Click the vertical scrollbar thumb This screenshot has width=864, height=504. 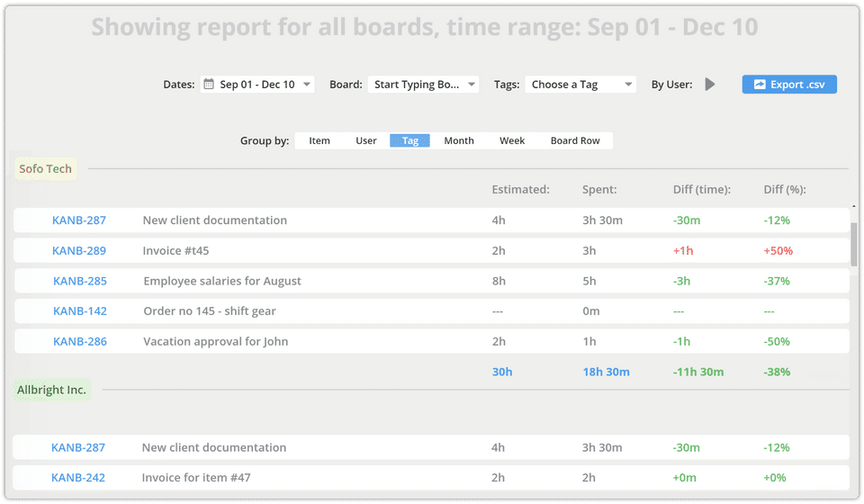coord(854,243)
